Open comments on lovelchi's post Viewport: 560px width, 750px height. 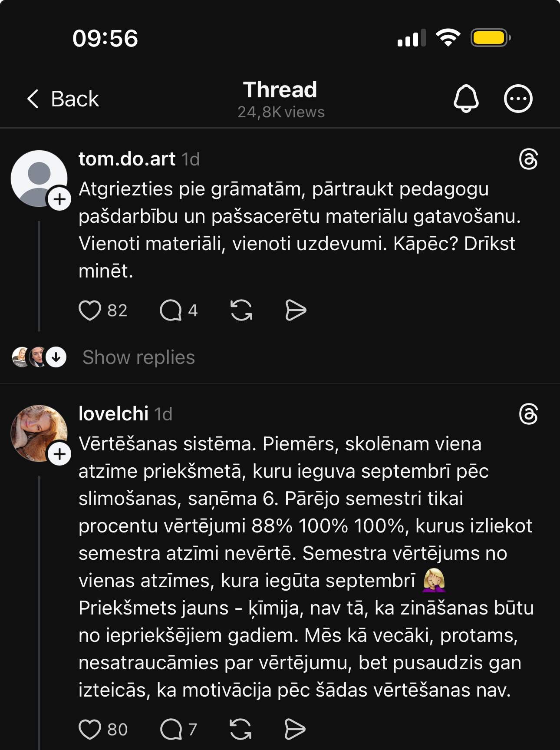(171, 729)
